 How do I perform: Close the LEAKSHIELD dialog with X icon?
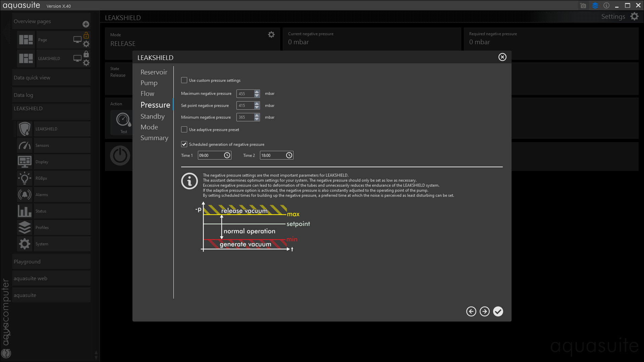coord(502,57)
